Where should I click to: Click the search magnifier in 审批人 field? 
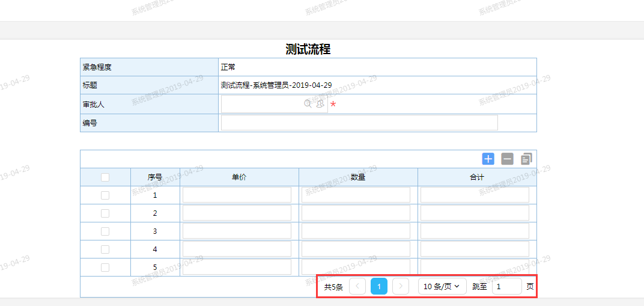point(308,104)
